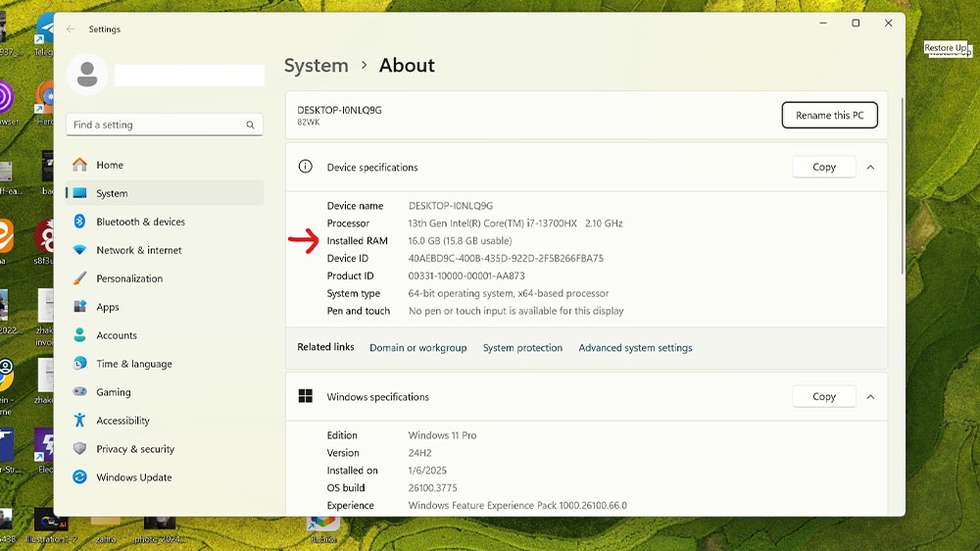
Task: Click the Accessibility figure icon
Action: coord(79,421)
